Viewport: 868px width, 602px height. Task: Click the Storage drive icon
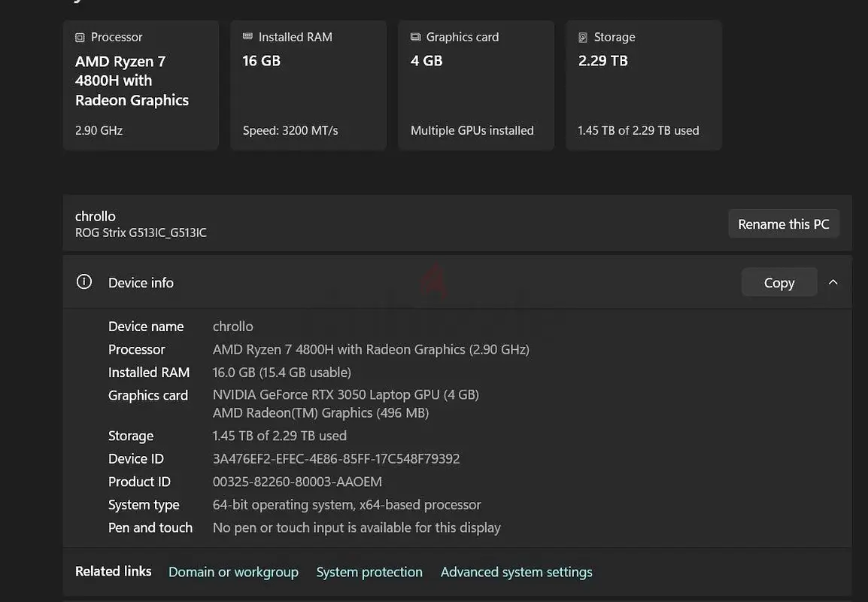[583, 37]
